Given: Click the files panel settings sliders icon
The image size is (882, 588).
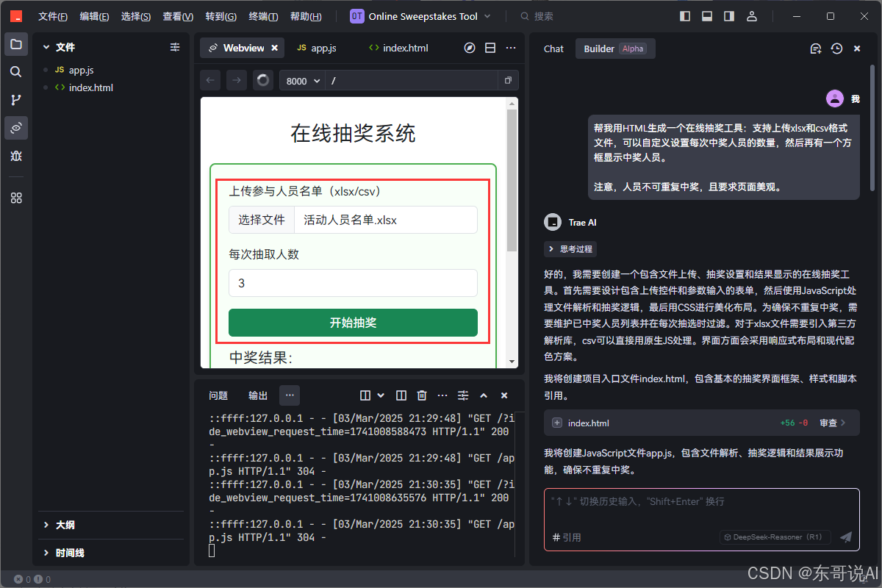Looking at the screenshot, I should [175, 47].
